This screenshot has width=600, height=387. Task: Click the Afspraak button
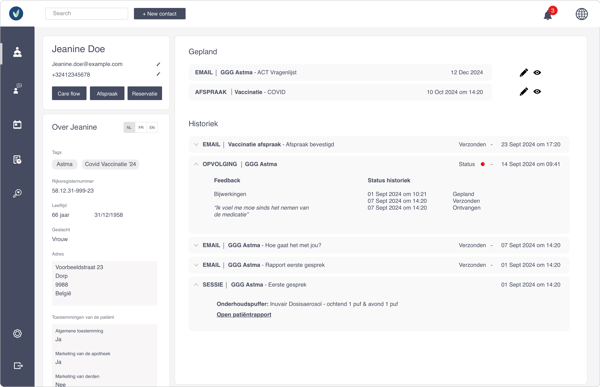tap(107, 93)
